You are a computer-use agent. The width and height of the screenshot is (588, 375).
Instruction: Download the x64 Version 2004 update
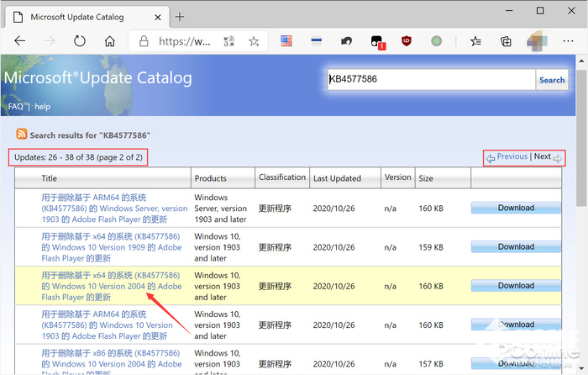(x=516, y=286)
